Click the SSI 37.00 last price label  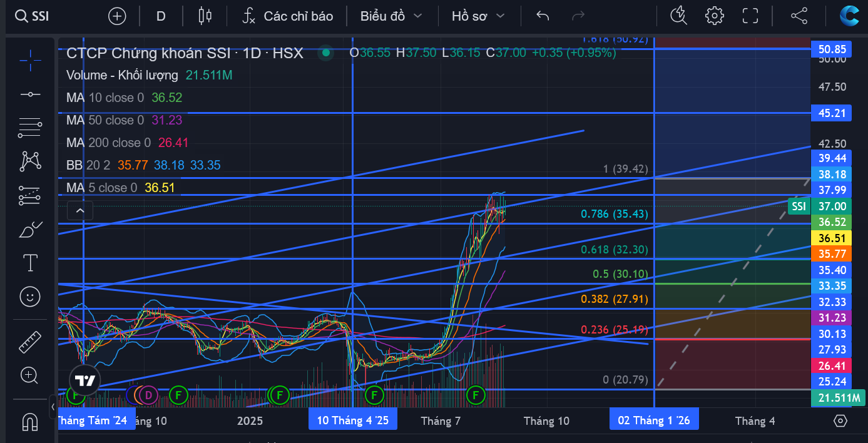tap(819, 206)
